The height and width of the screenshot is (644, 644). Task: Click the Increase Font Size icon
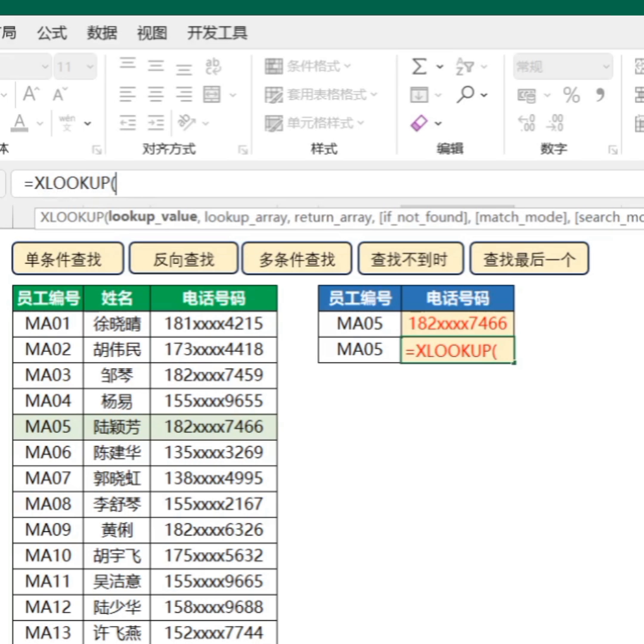(31, 94)
